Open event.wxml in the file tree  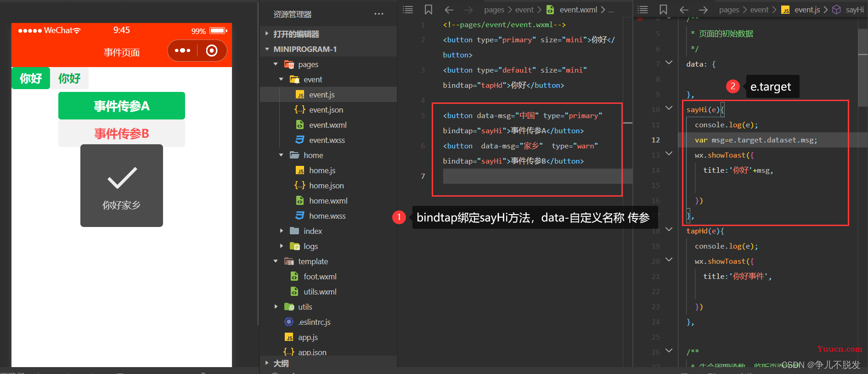(328, 125)
